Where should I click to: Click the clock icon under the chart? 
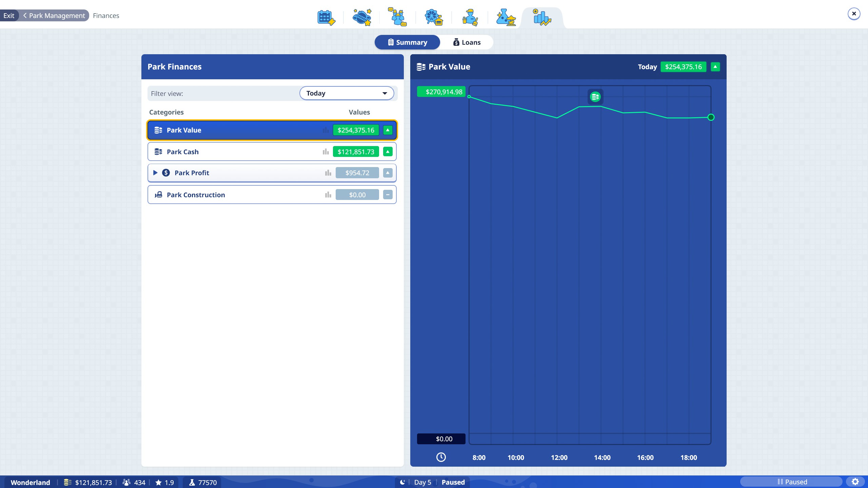[441, 457]
